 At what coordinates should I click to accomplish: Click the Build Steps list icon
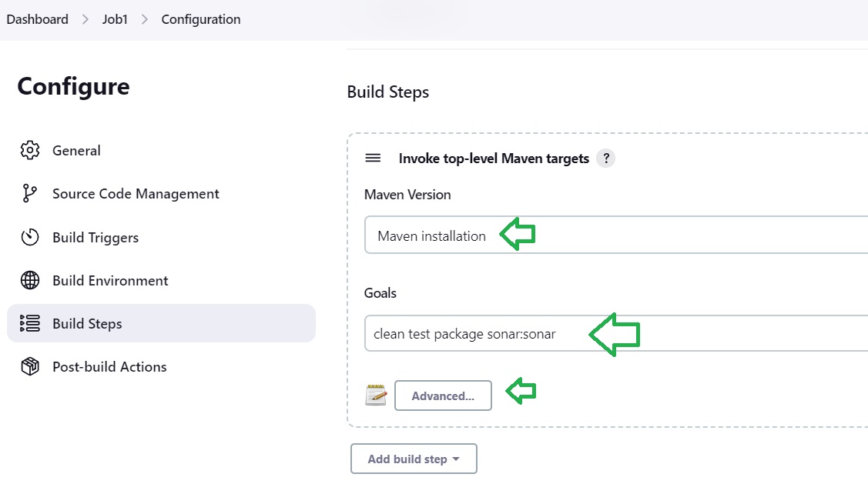(x=30, y=324)
